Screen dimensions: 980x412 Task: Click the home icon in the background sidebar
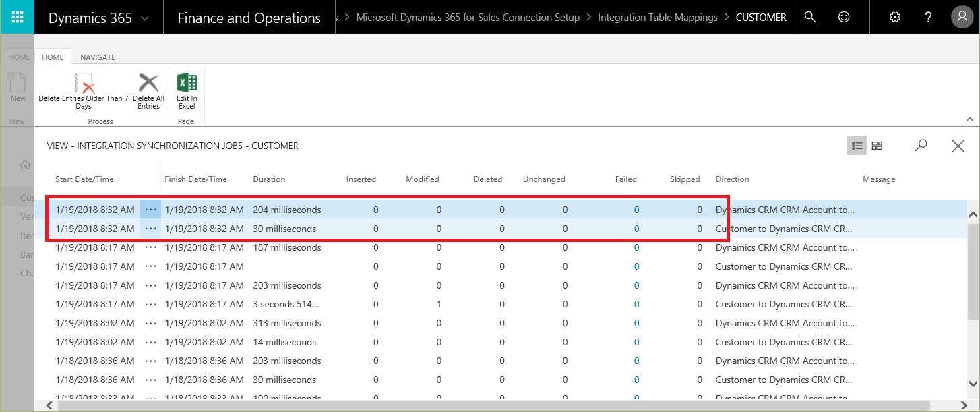[x=25, y=165]
